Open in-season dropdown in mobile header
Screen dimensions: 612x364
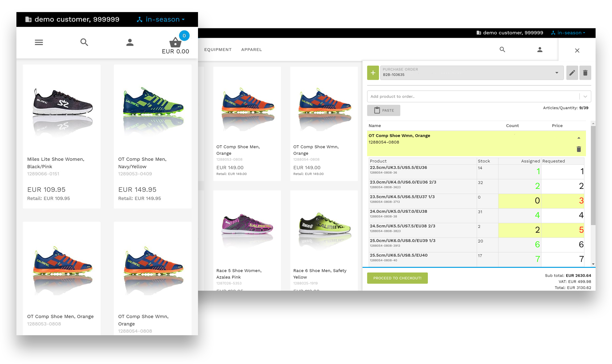(161, 19)
